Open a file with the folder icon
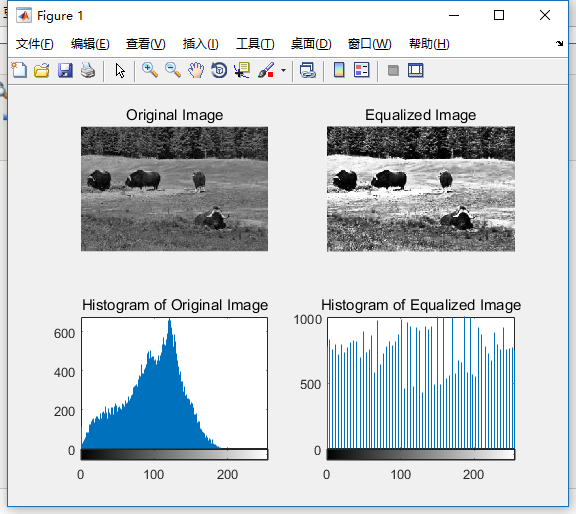The image size is (576, 514). (x=42, y=70)
